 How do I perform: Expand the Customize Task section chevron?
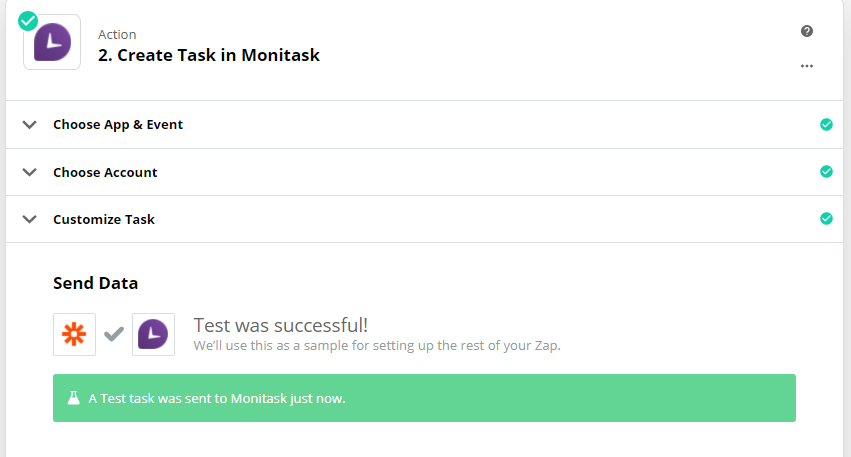coord(30,219)
